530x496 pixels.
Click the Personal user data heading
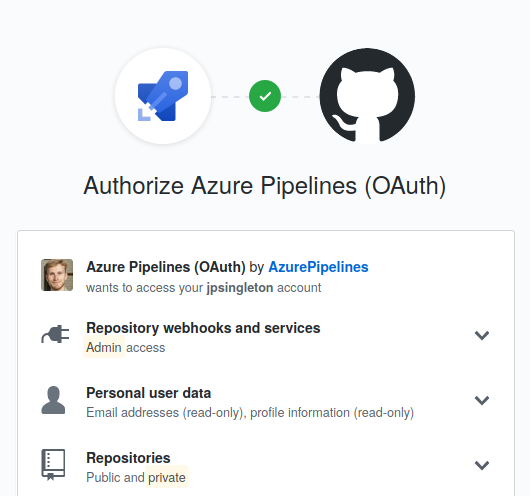click(x=148, y=393)
